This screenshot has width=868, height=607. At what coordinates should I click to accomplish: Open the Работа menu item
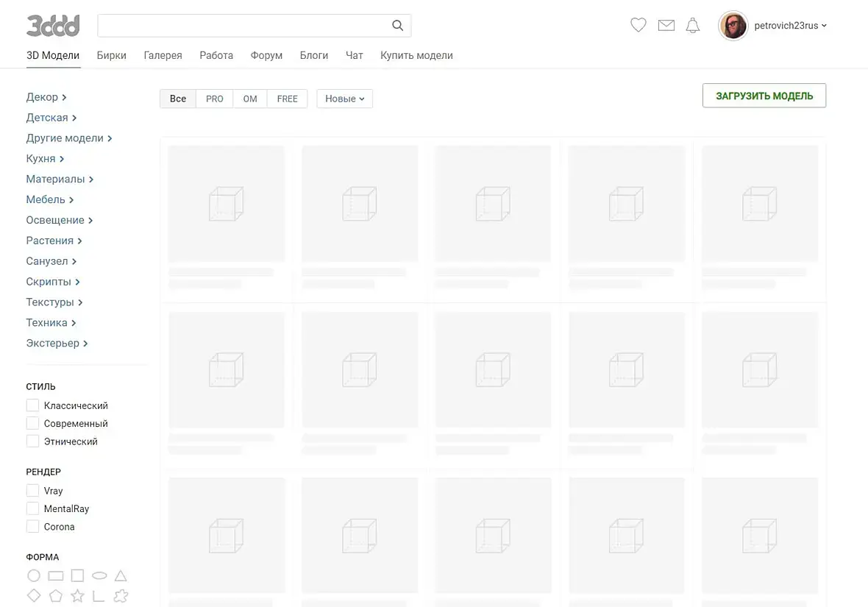216,55
